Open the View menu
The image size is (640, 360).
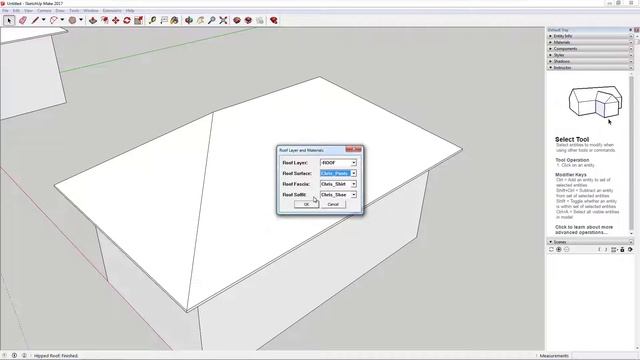point(28,10)
